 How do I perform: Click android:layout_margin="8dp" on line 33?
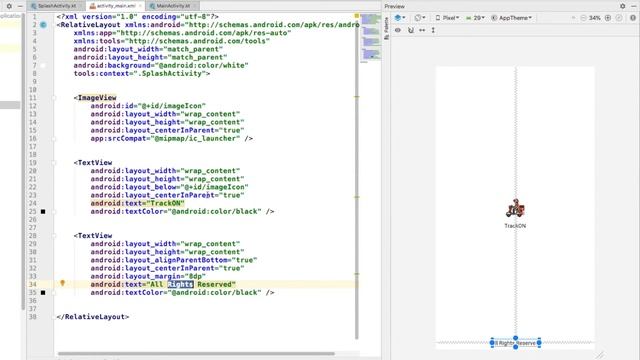(148, 276)
